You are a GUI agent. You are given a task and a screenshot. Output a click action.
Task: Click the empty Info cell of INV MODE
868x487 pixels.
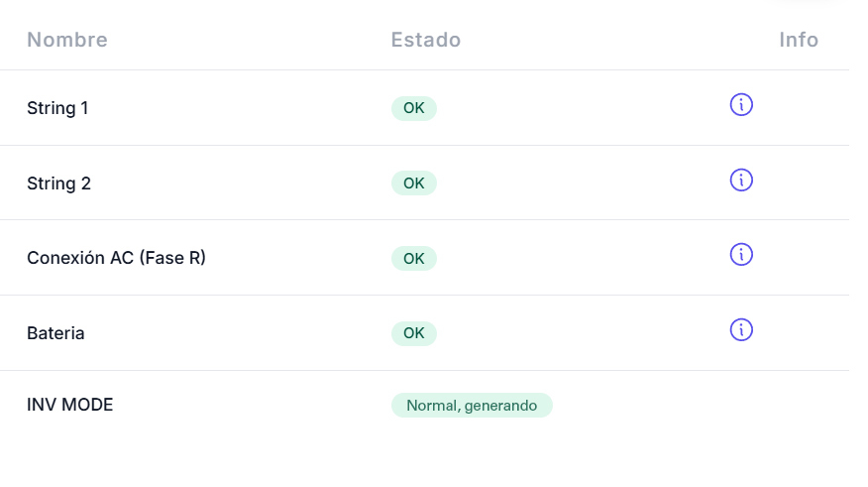coord(741,405)
